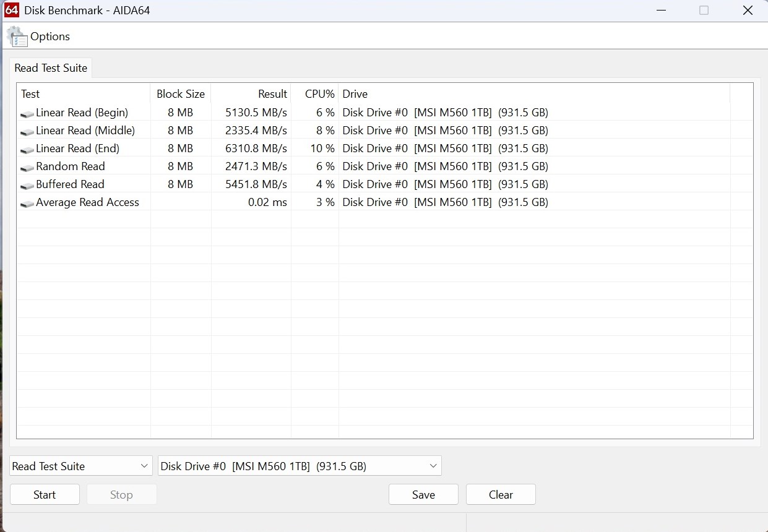The image size is (768, 532).
Task: Click the 0.02 ms result value
Action: 267,202
